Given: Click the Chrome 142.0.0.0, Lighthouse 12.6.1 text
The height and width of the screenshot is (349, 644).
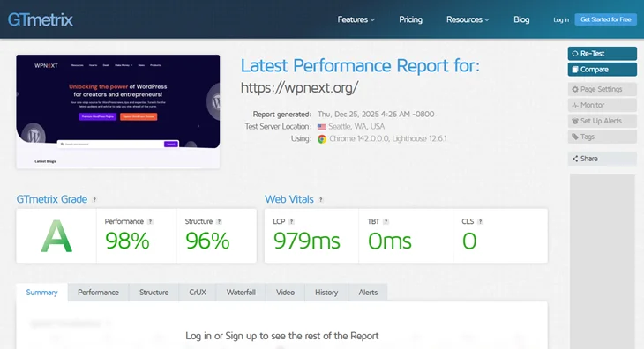Looking at the screenshot, I should click(388, 138).
